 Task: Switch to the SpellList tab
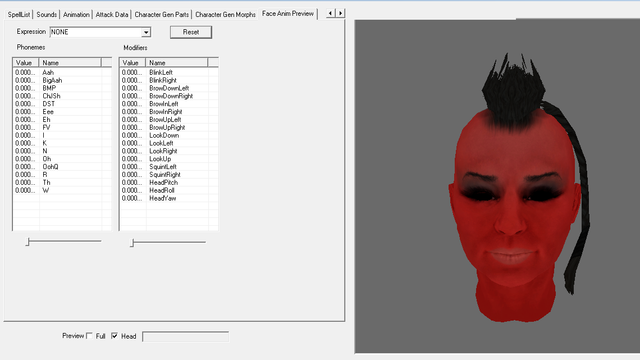(19, 14)
